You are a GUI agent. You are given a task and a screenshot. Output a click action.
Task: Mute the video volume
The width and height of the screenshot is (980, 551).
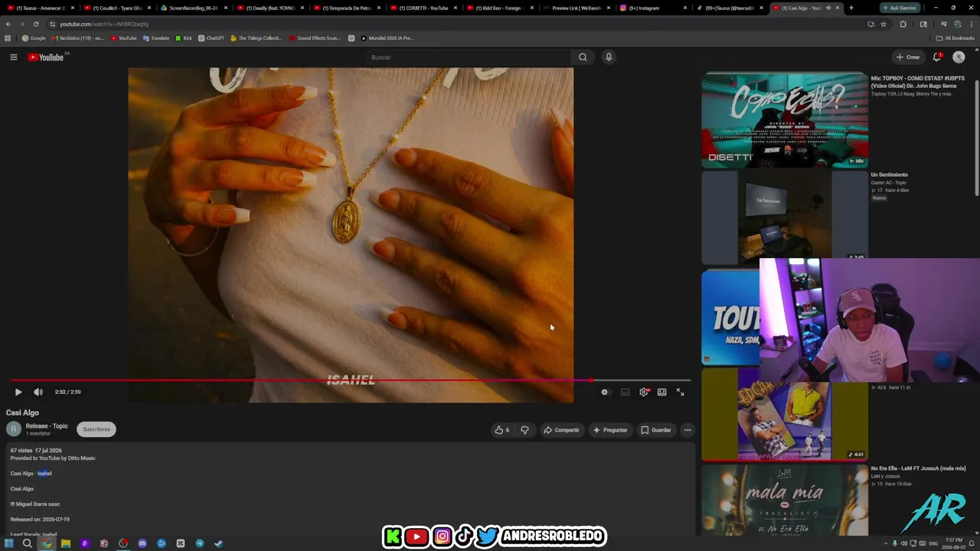tap(38, 392)
